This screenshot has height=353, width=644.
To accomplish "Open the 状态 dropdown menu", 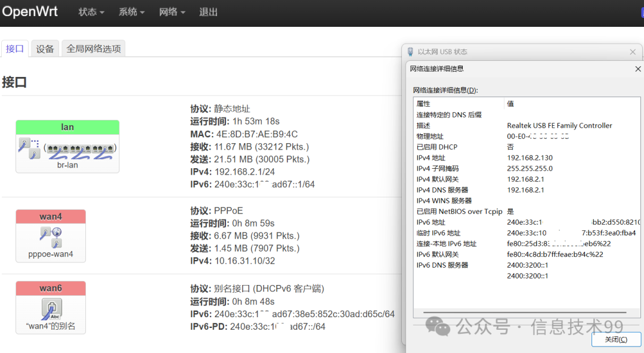I will (91, 12).
